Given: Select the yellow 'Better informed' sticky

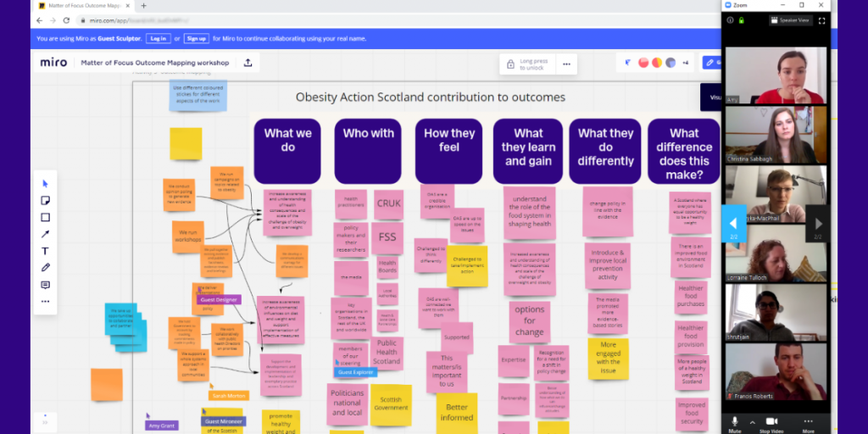Looking at the screenshot, I should point(457,413).
